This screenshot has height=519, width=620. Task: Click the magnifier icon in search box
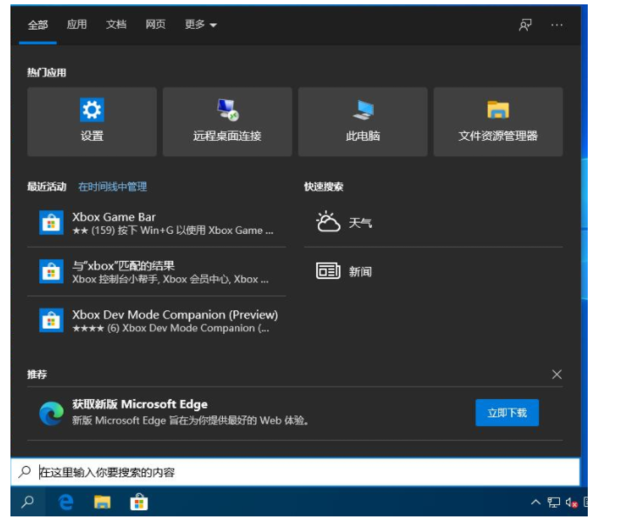(25, 472)
